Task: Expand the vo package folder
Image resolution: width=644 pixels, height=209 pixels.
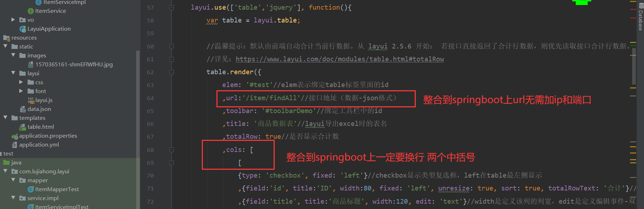Action: click(x=13, y=20)
